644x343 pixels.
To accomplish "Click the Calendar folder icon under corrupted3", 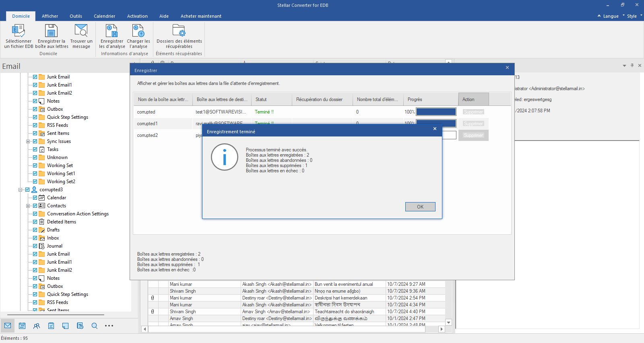I will tap(42, 198).
